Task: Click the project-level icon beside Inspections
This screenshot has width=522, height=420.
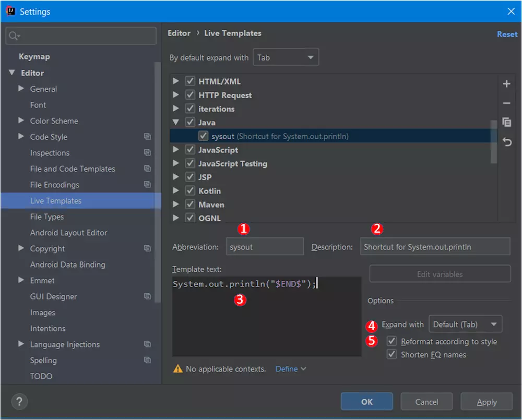Action: (x=147, y=152)
